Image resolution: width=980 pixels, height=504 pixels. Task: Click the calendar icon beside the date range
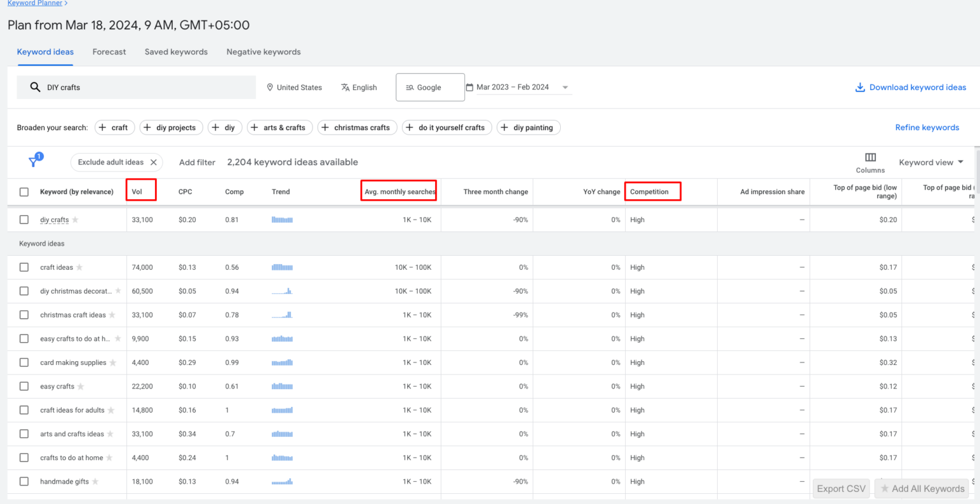click(x=470, y=87)
